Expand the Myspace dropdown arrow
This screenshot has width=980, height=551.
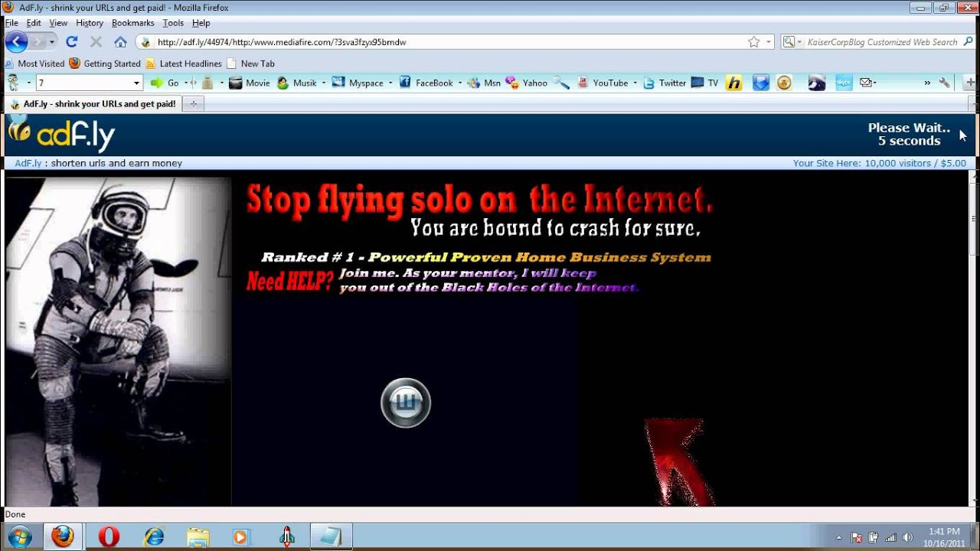[x=390, y=83]
